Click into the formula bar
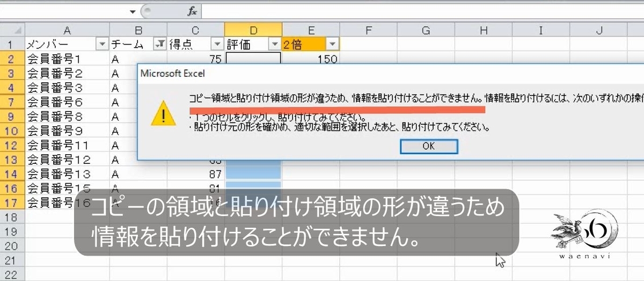Viewport: 644px width, 281px height. coord(422,11)
